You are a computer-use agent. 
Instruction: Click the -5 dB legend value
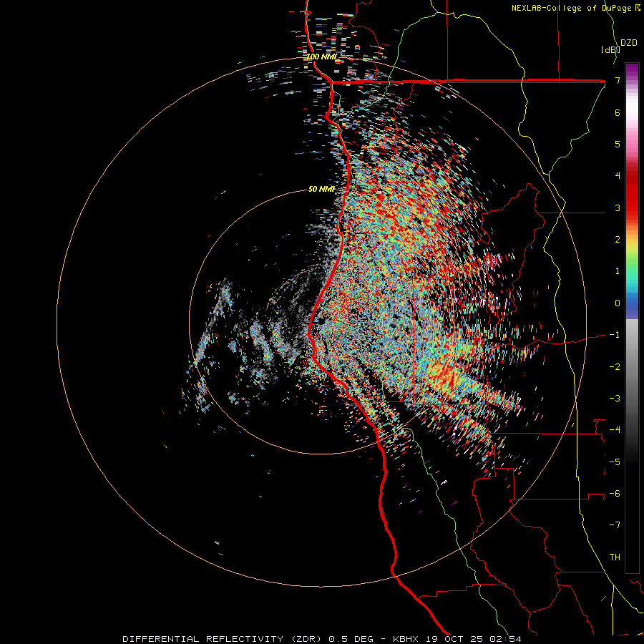click(x=615, y=462)
